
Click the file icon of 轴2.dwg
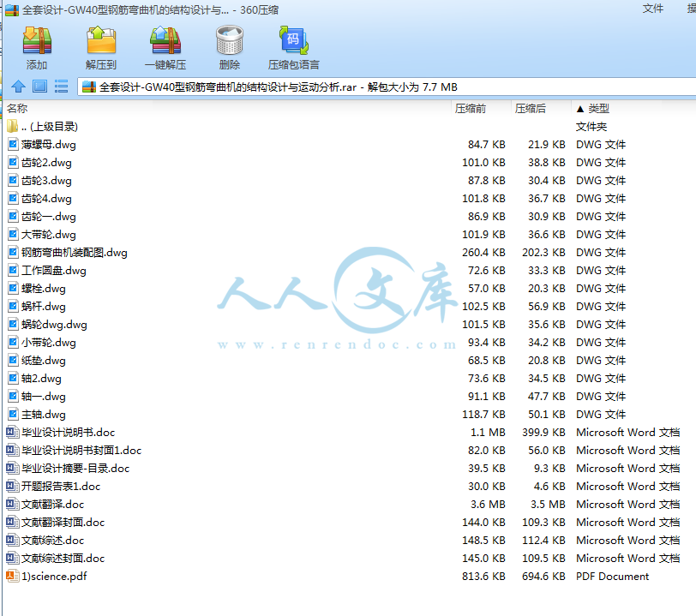[x=14, y=378]
